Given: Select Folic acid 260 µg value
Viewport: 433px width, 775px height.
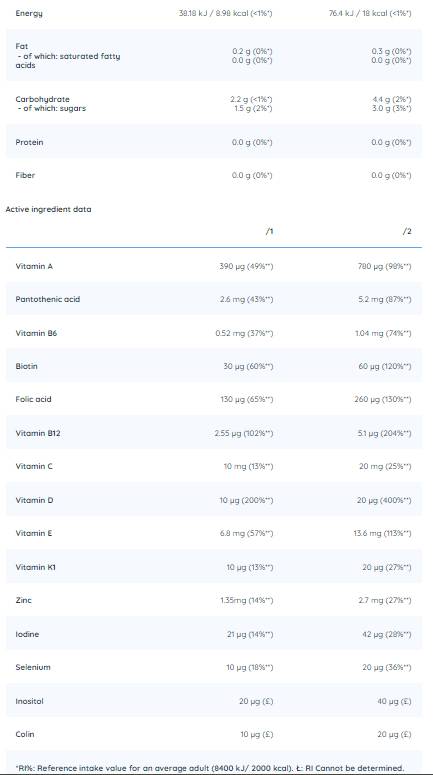Looking at the screenshot, I should pos(384,400).
